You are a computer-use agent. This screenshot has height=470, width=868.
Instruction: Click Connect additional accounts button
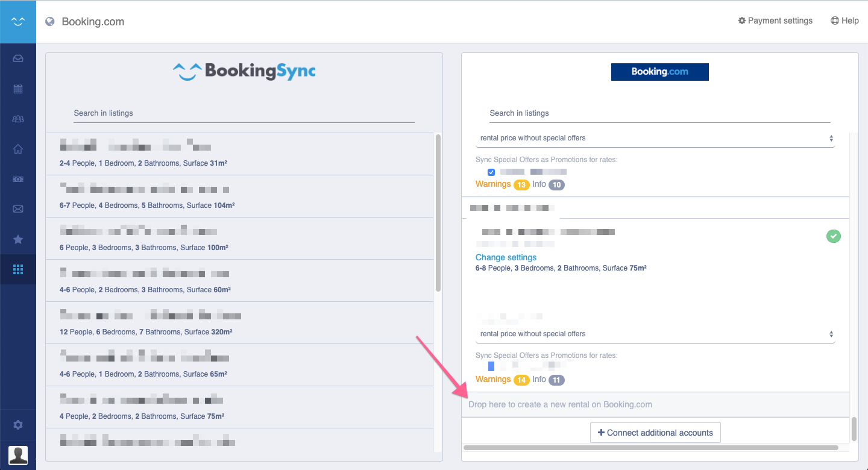[655, 433]
